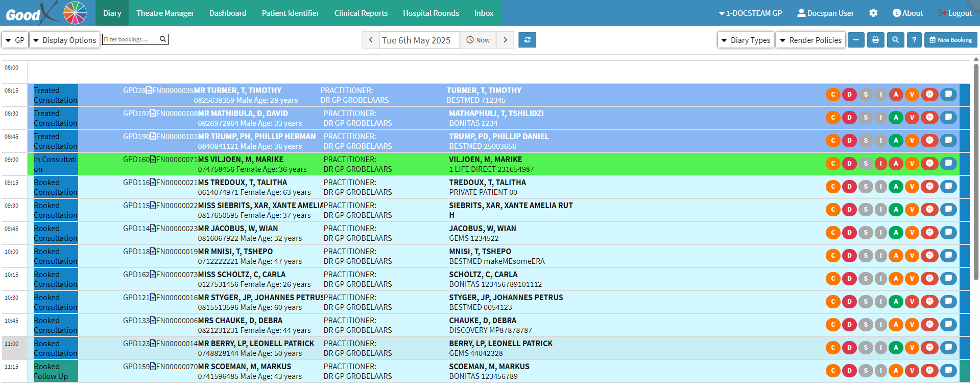Expand the Display Options dropdown
The image size is (980, 384).
point(64,40)
